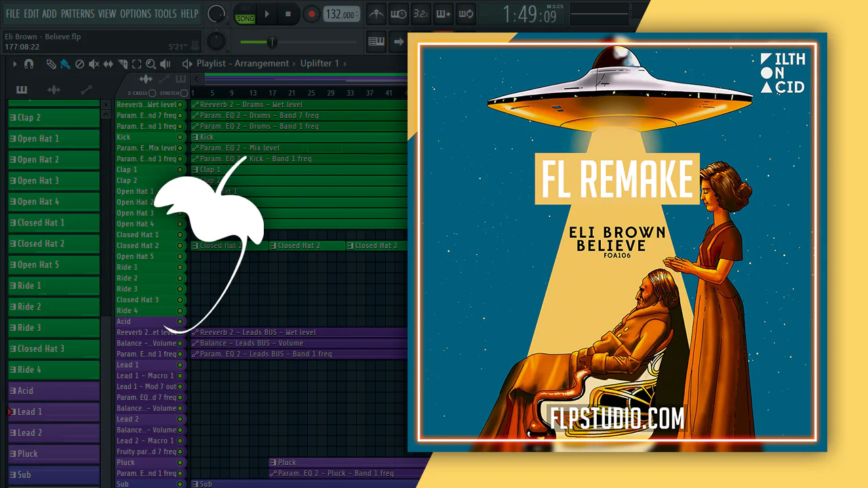Mute the Ride 1 track

coord(180,267)
